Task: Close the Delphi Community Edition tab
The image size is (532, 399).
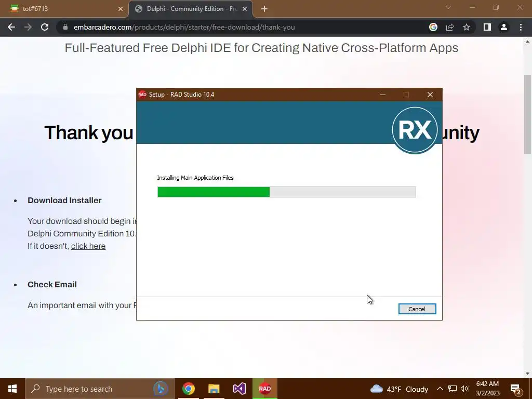Action: [245, 9]
